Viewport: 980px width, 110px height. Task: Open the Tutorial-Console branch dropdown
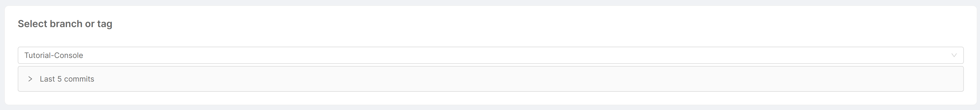click(x=490, y=55)
